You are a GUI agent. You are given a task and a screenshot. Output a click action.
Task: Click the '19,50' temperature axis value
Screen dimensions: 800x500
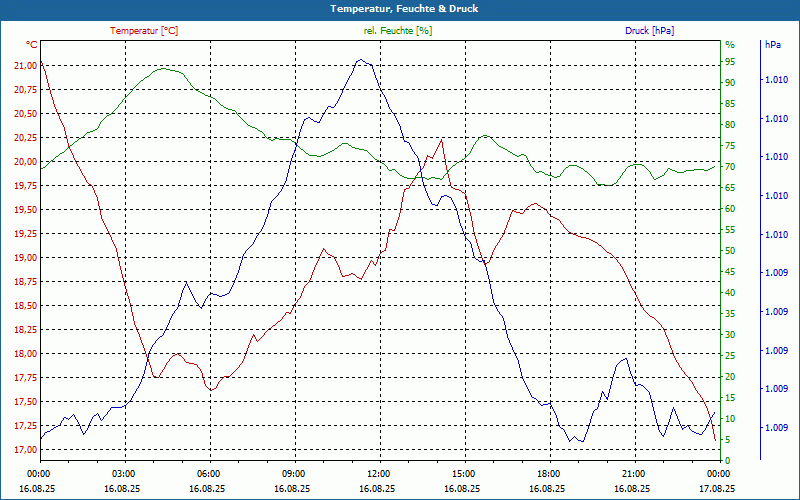click(26, 210)
